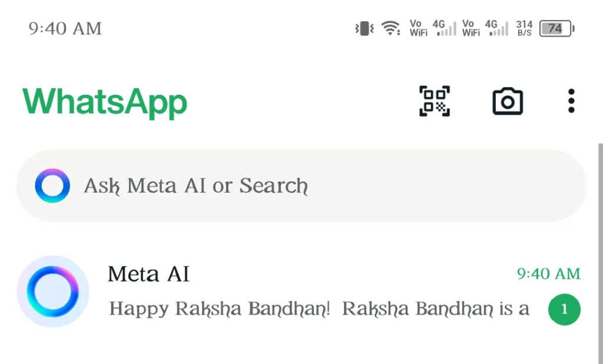Tap the Meta AI ring in search bar
Screen dimensions: 603x364
[x=52, y=186]
